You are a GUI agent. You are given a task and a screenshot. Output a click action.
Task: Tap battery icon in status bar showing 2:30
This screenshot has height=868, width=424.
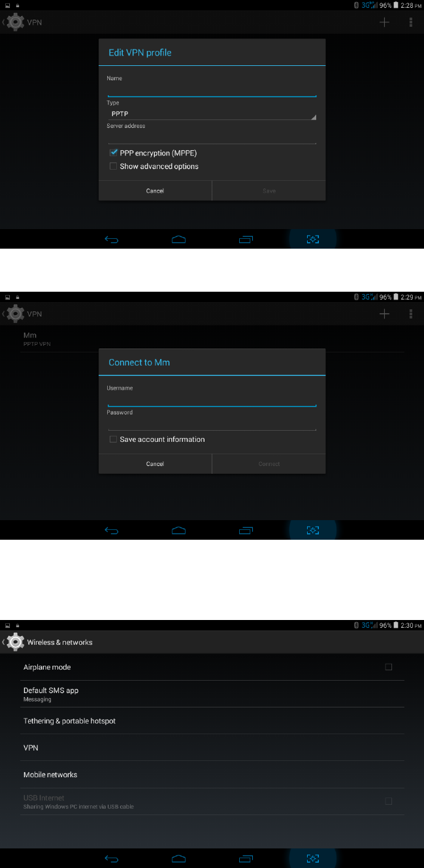(x=395, y=625)
